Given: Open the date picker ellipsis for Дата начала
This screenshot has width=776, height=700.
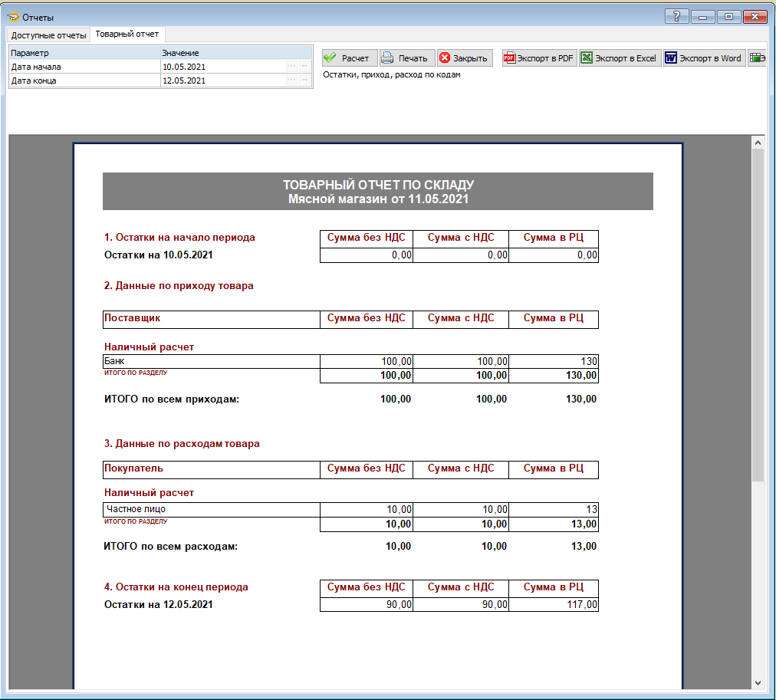Looking at the screenshot, I should (291, 67).
